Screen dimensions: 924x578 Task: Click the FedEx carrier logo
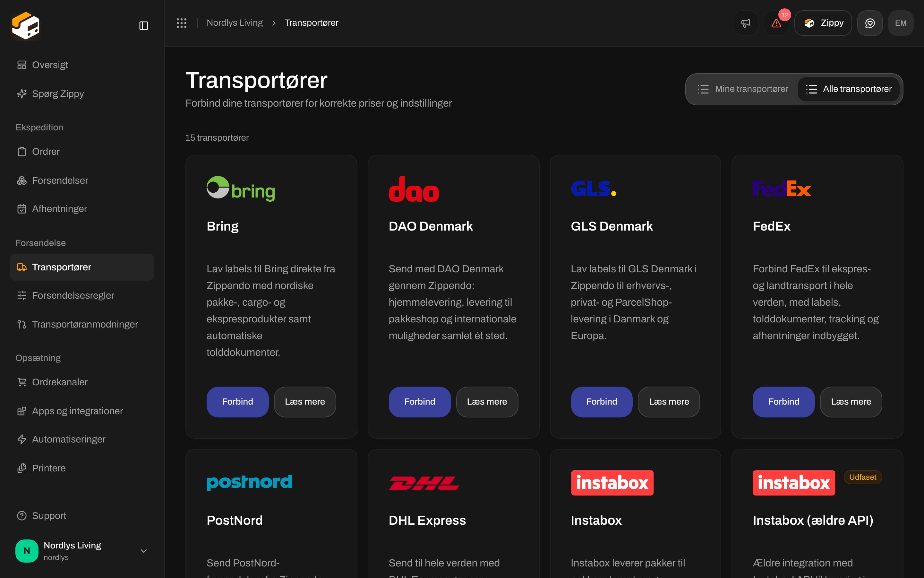782,188
